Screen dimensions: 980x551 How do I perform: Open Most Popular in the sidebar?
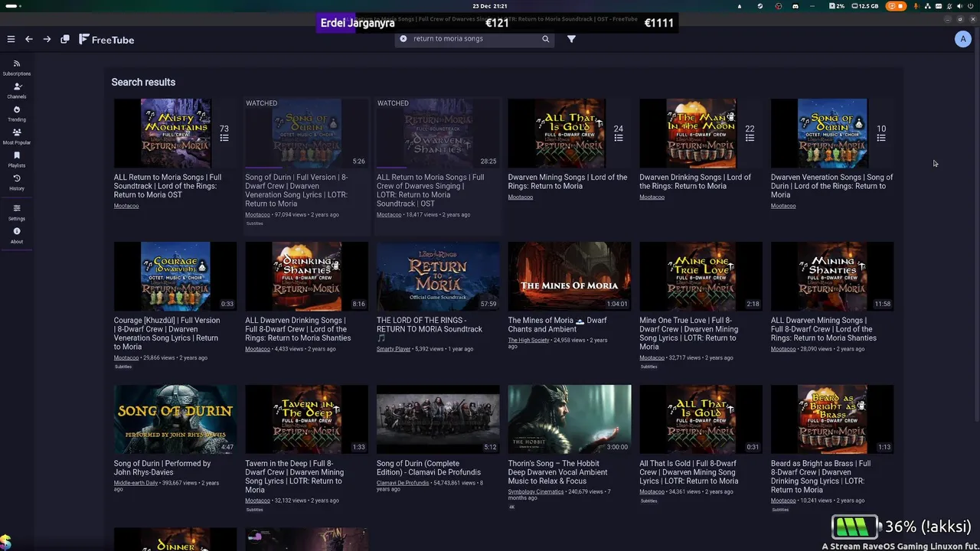(x=17, y=137)
